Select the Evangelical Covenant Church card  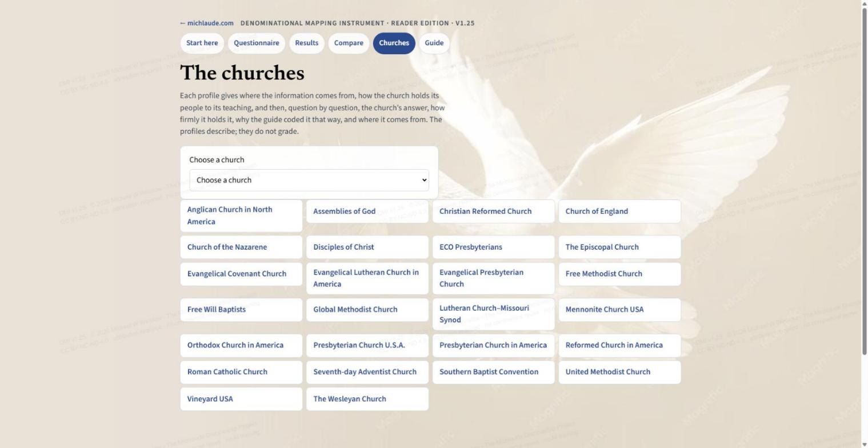point(241,274)
